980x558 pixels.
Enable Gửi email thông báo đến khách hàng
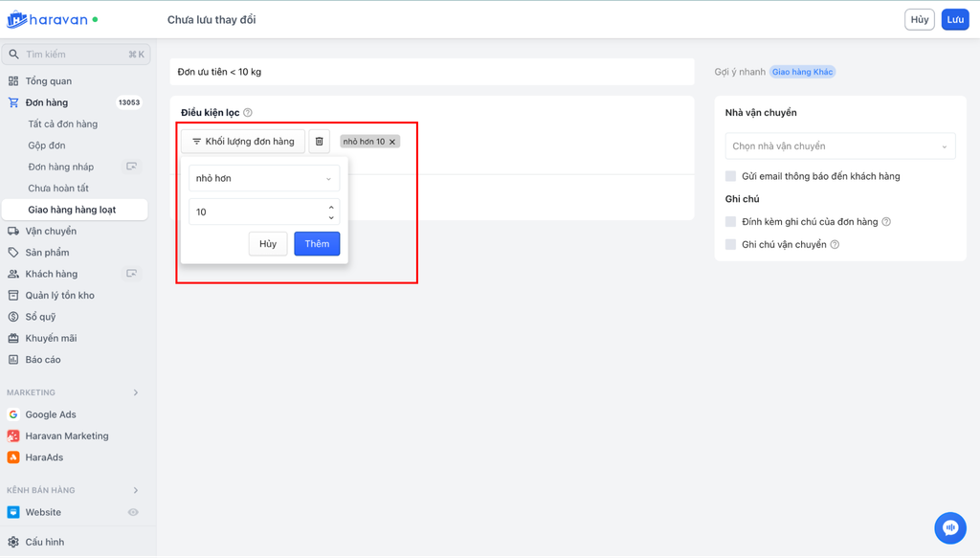[731, 176]
